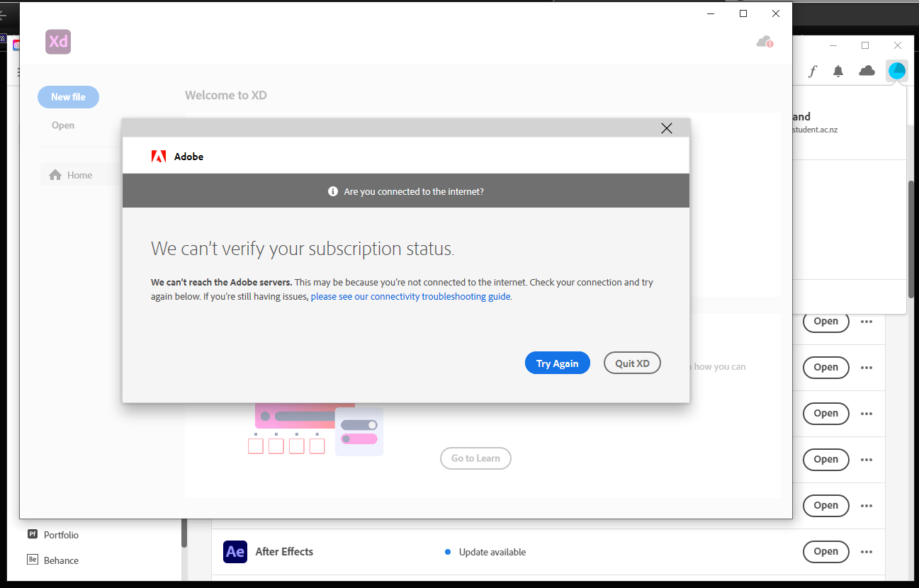919x588 pixels.
Task: Click the hamburger menu at the left edge
Action: pyautogui.click(x=18, y=72)
